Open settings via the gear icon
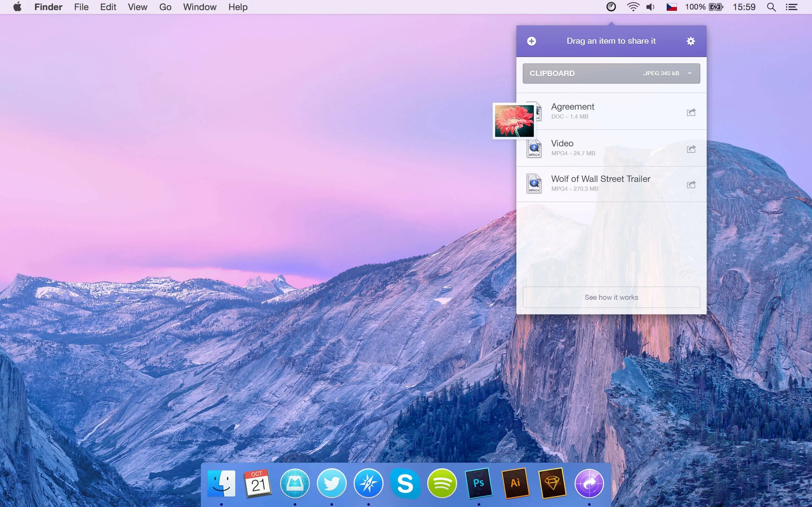Viewport: 812px width, 507px height. (691, 41)
